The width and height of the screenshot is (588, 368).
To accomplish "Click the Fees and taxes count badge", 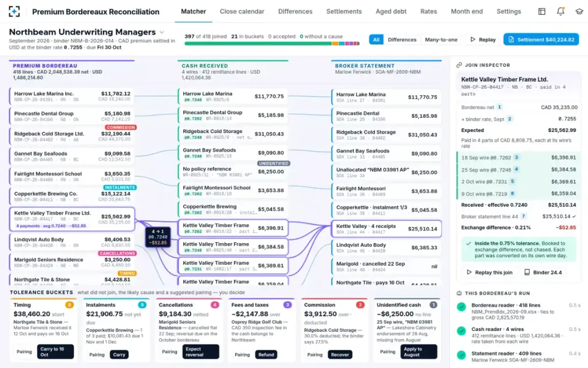I will [288, 305].
